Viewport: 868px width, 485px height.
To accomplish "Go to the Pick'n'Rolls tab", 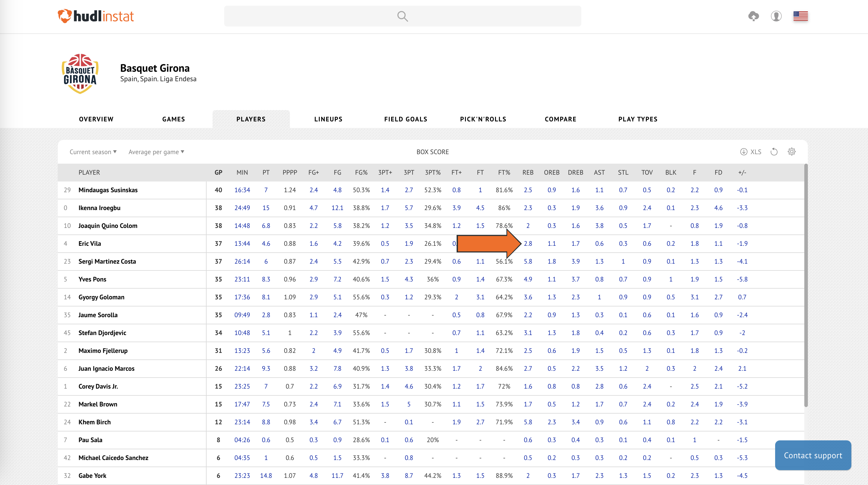I will pyautogui.click(x=483, y=119).
